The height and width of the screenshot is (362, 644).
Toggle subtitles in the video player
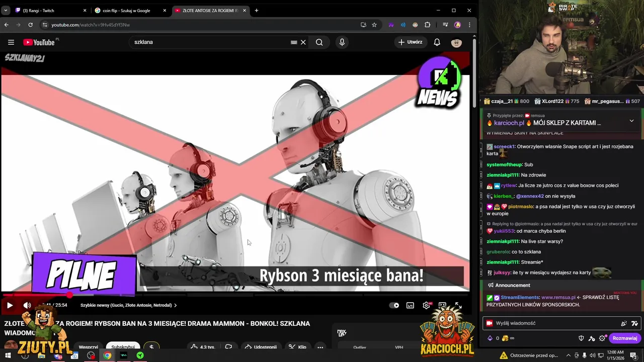tap(410, 305)
